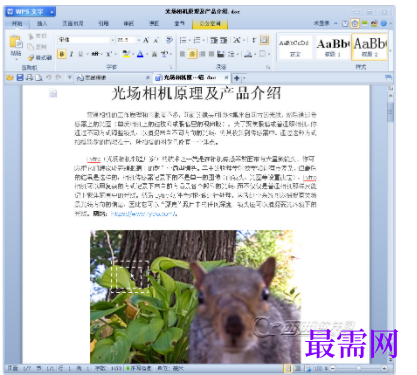The height and width of the screenshot is (375, 417).
Task: Click the WPS 文字 application button
Action: coord(31,12)
